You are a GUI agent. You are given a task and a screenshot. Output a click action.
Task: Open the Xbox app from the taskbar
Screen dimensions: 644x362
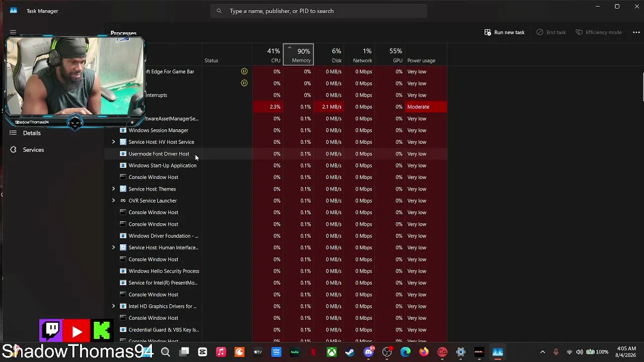[x=332, y=352]
